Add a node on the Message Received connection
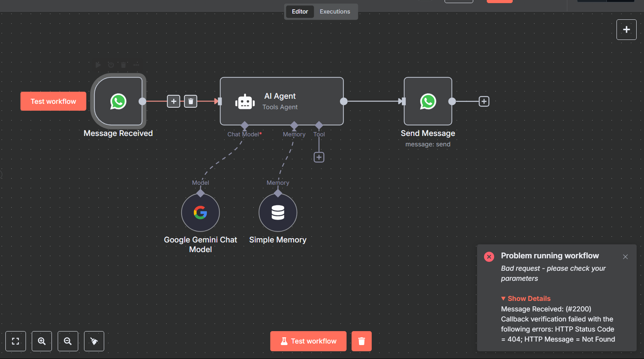The image size is (644, 359). click(x=173, y=101)
